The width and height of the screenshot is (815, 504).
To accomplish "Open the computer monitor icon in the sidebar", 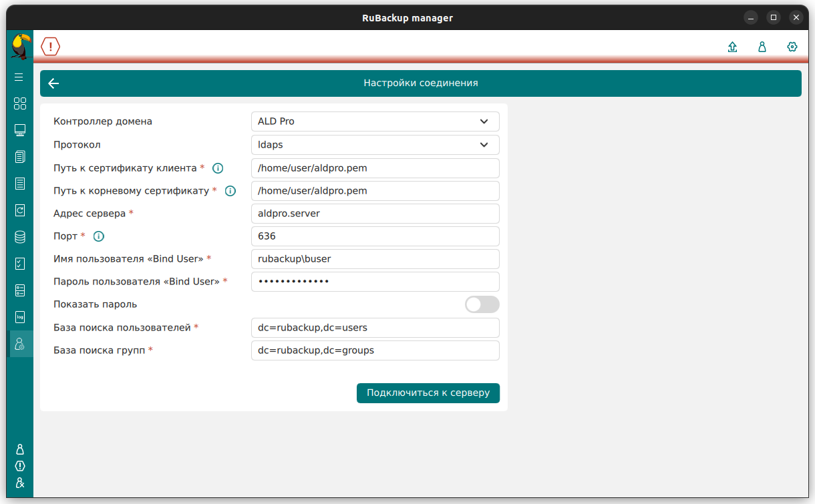I will (20, 130).
